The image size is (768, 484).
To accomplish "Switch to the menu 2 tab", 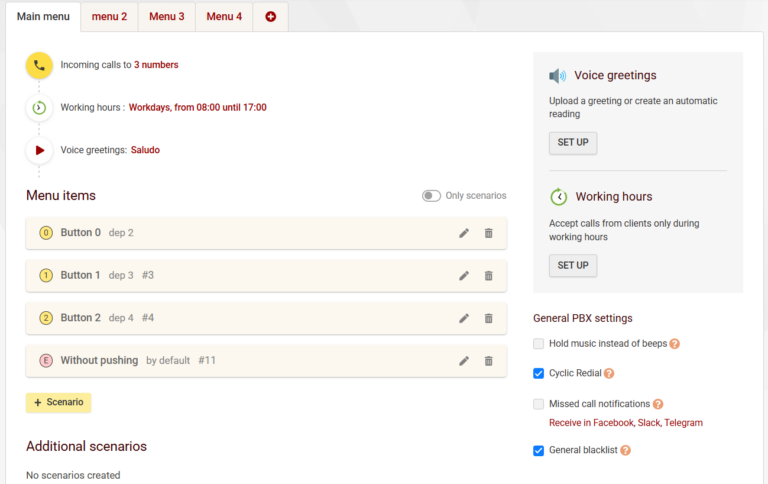I will coord(109,17).
